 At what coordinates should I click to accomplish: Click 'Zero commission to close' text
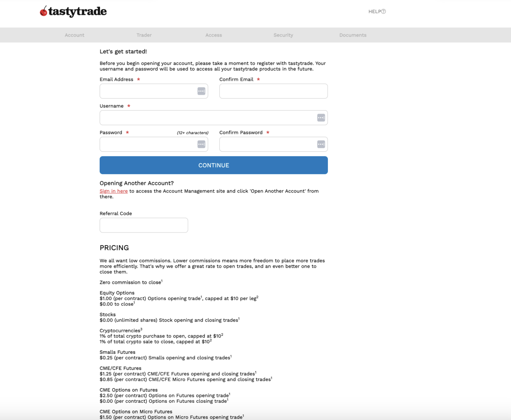(130, 282)
